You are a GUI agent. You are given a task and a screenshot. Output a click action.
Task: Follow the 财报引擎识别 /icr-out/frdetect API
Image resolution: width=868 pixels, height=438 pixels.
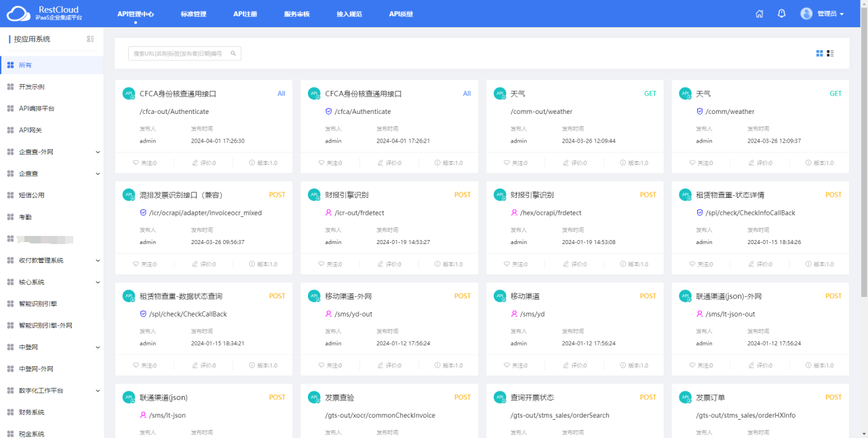[321, 264]
